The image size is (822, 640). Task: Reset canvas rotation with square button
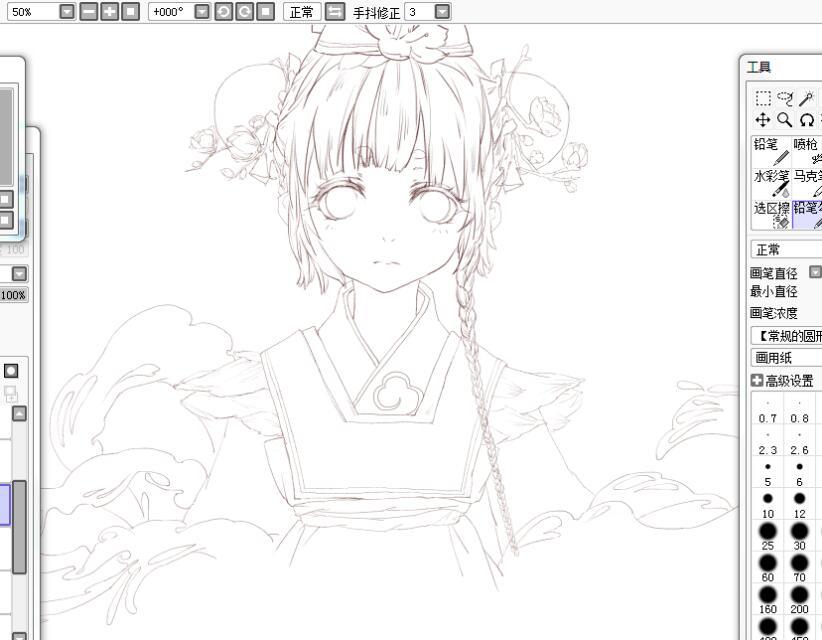tap(265, 12)
